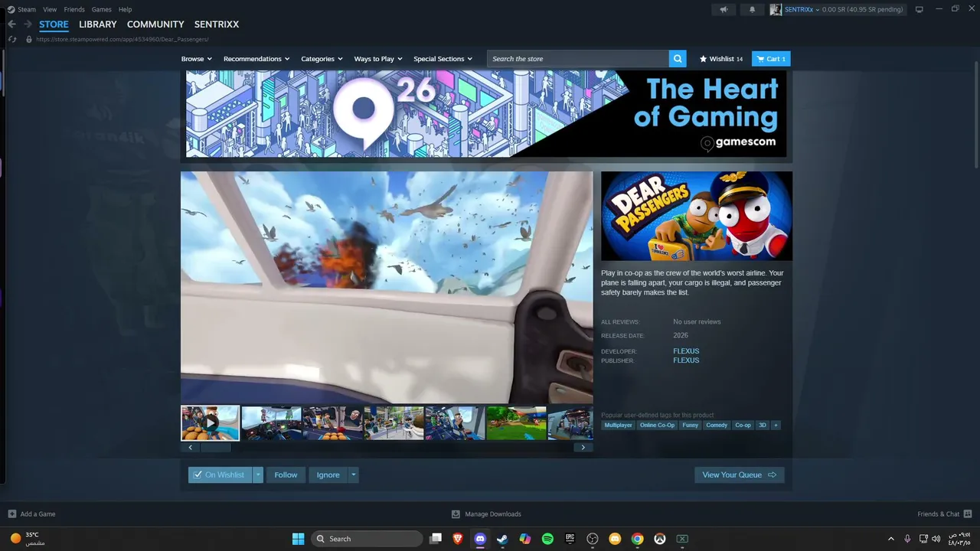Click View Your Queue button
This screenshot has width=980, height=551.
coord(739,475)
